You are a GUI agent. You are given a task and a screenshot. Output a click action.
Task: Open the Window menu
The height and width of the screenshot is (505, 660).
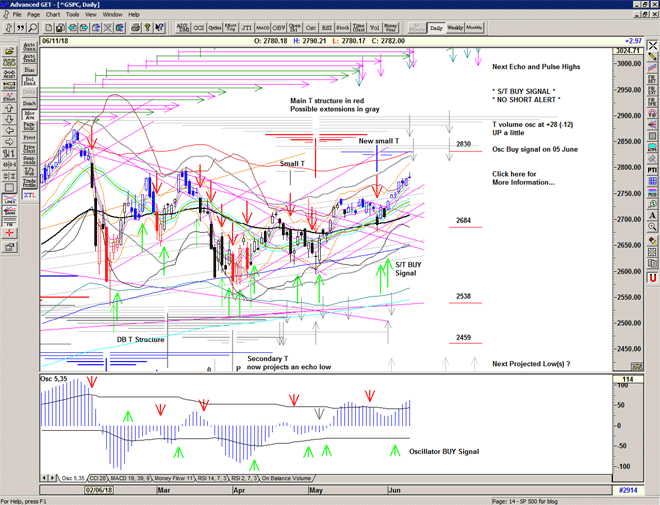(x=112, y=15)
